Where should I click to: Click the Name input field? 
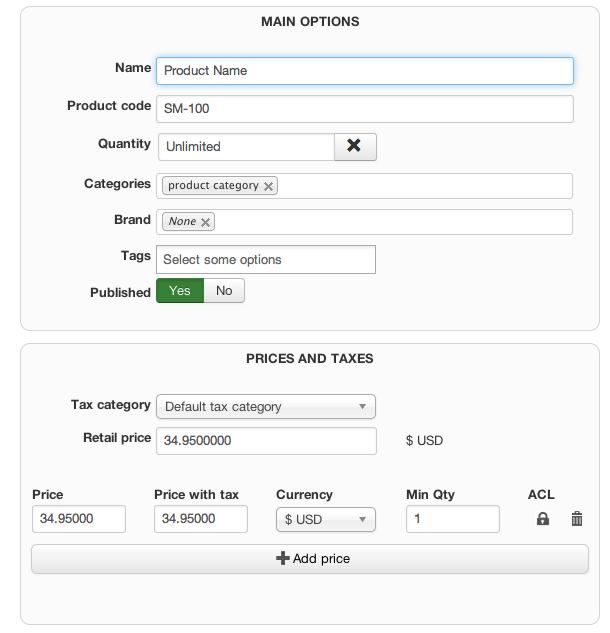(x=365, y=71)
